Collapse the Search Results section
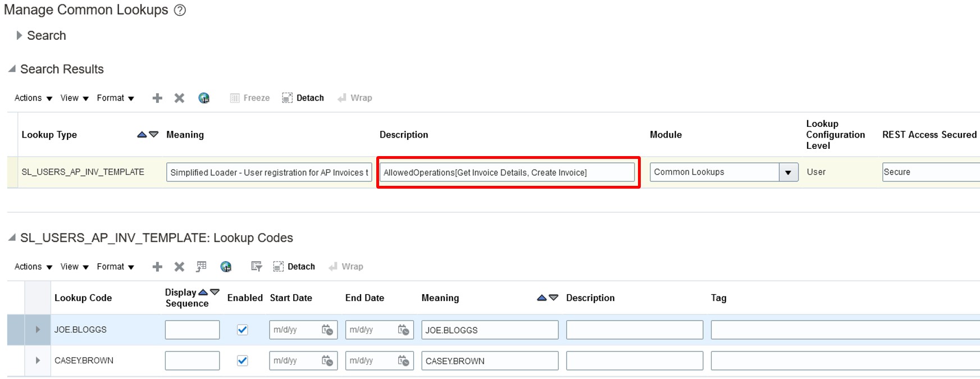 point(12,69)
